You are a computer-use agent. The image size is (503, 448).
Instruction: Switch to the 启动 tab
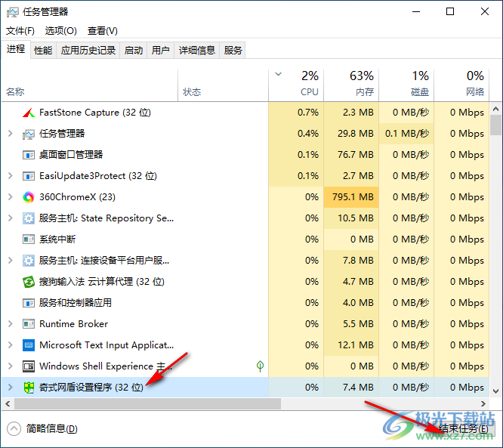coord(134,51)
